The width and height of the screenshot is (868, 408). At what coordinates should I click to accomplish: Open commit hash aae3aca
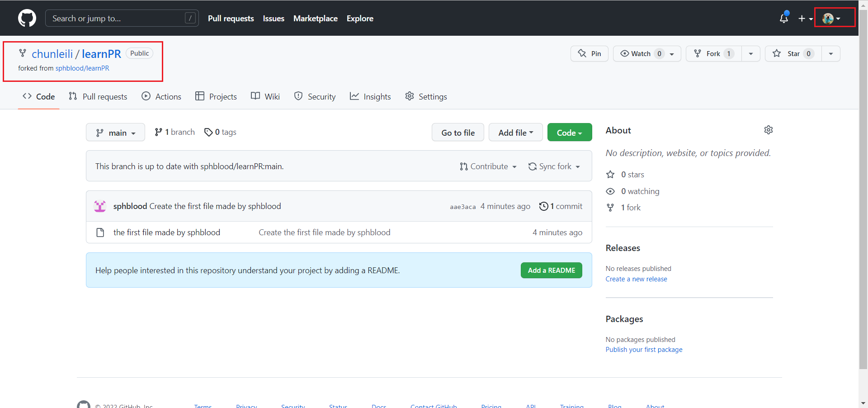462,207
